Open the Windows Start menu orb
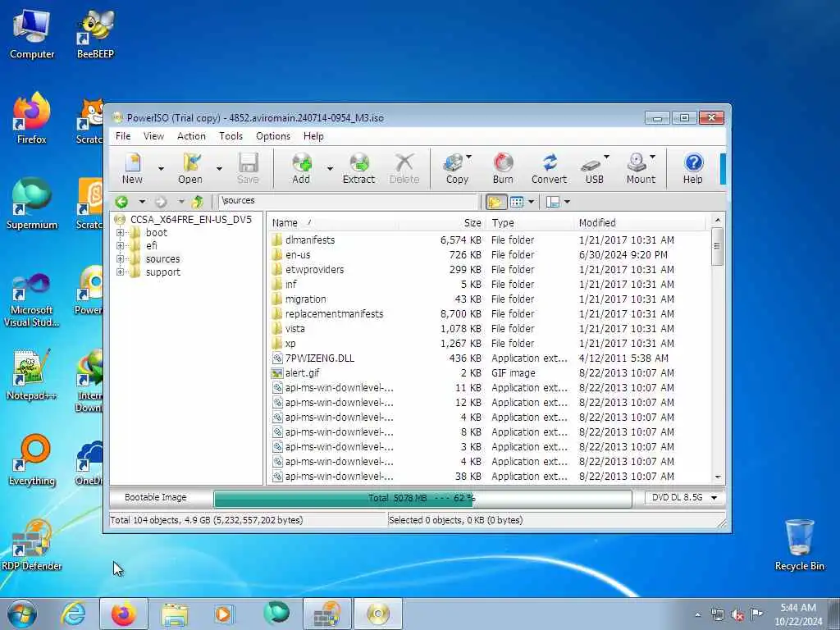The image size is (840, 630). [22, 614]
